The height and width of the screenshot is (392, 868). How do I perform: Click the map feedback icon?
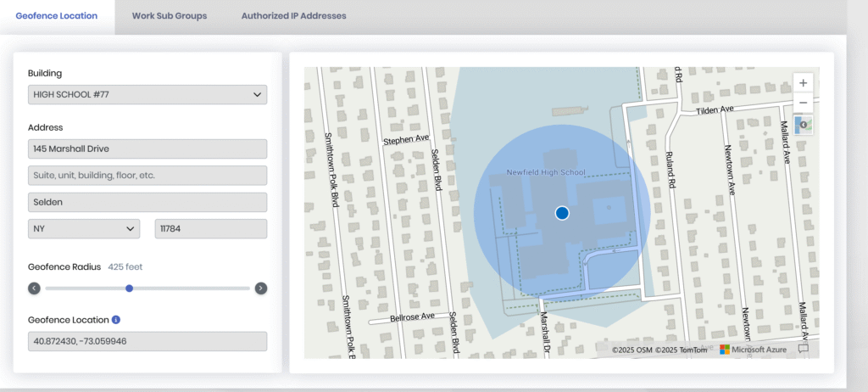(804, 349)
